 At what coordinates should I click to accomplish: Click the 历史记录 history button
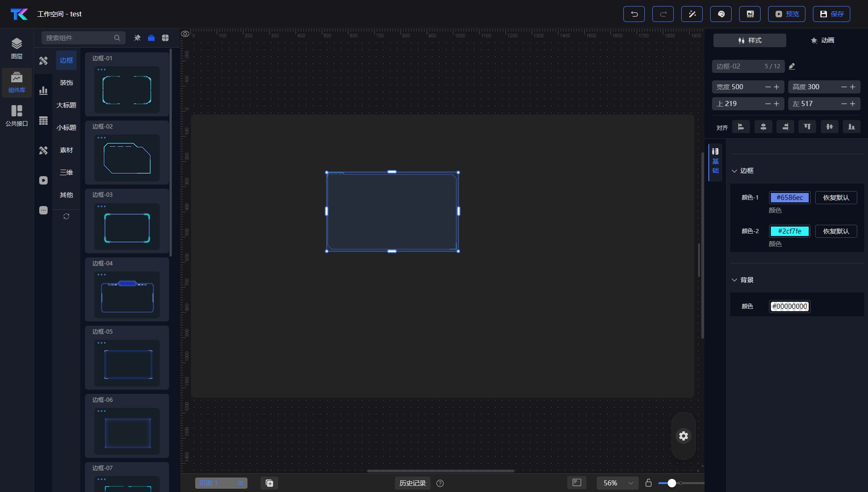coord(412,483)
